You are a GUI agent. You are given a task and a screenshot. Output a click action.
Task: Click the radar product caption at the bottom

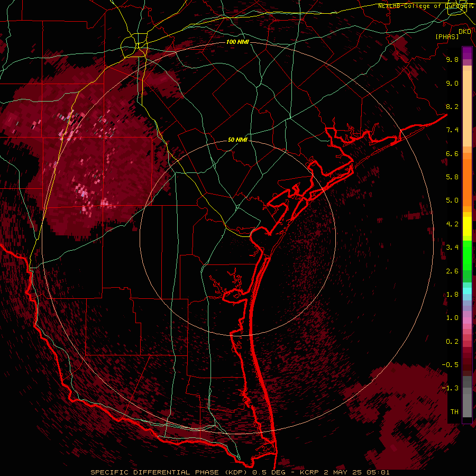click(x=240, y=472)
